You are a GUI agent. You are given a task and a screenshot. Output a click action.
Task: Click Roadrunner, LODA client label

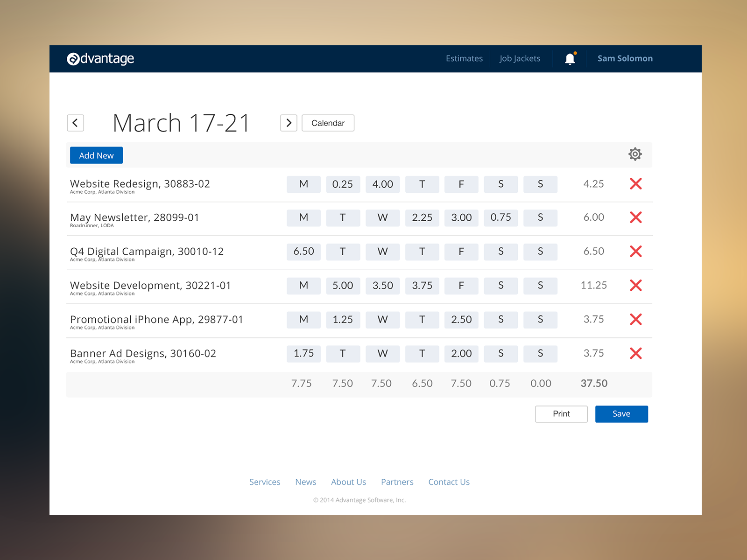[92, 226]
